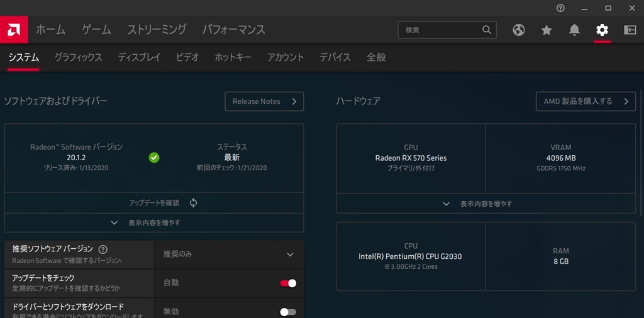This screenshot has width=644, height=318.
Task: Click the GDDR5 1750 MHz text
Action: tap(560, 168)
